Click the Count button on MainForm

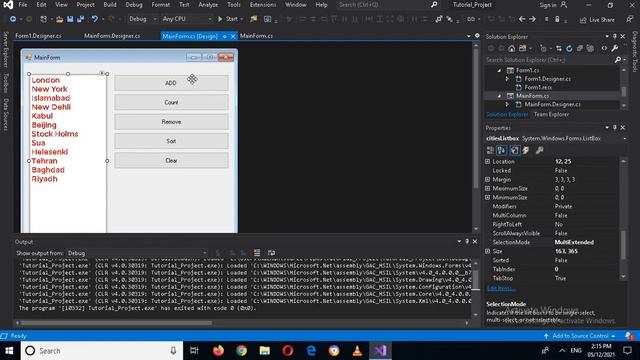point(171,102)
